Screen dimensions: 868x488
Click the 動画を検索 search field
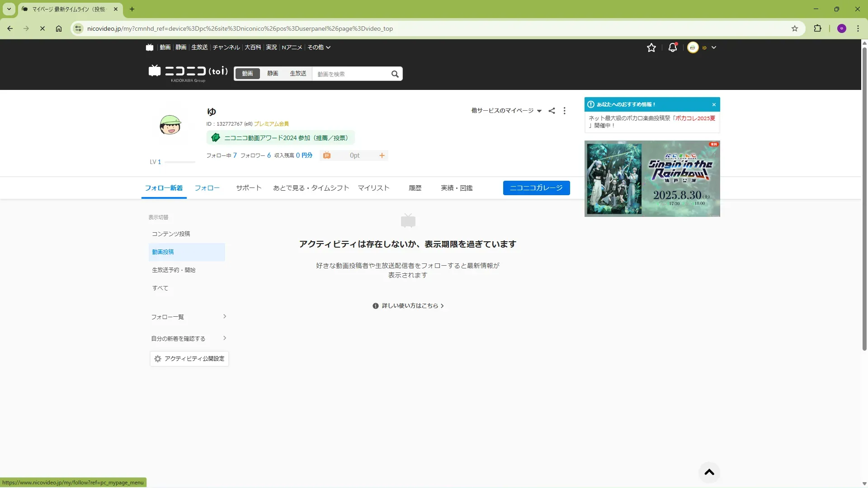pos(351,74)
